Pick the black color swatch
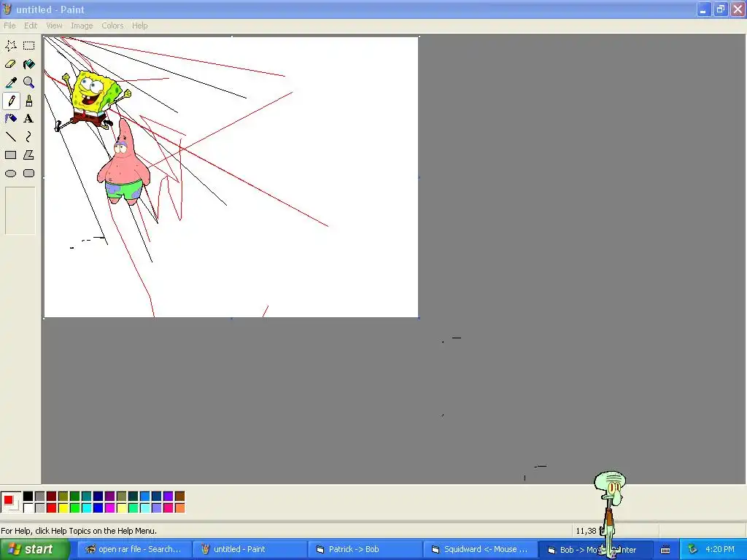Viewport: 747px width, 560px height. pos(28,497)
